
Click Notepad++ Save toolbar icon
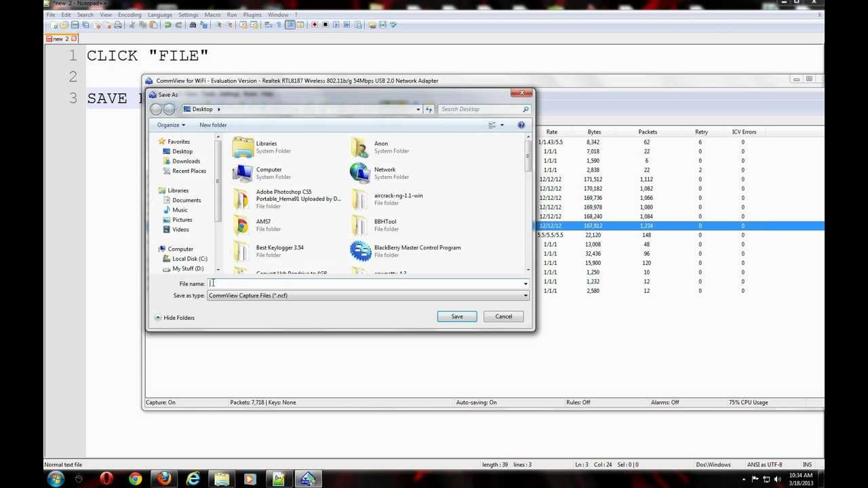point(75,24)
